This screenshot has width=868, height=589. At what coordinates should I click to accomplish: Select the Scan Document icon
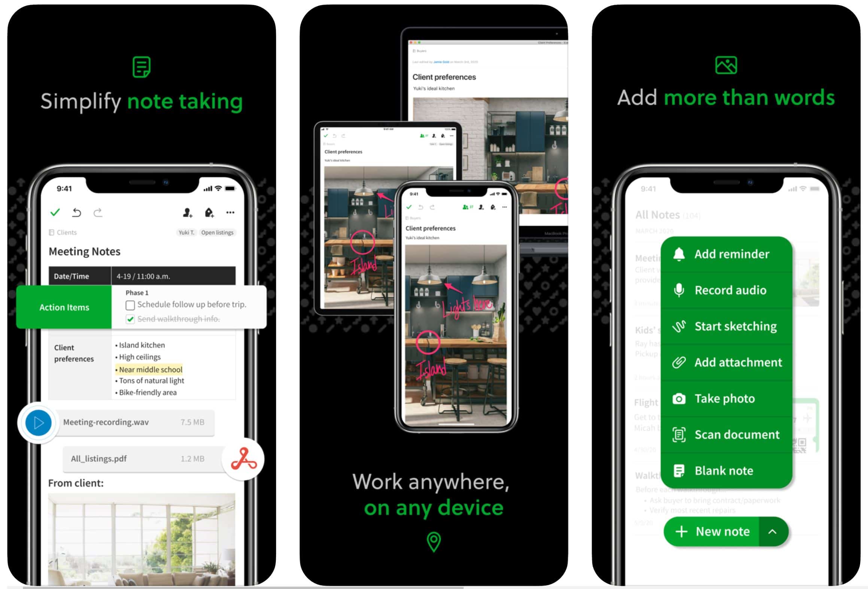[679, 434]
